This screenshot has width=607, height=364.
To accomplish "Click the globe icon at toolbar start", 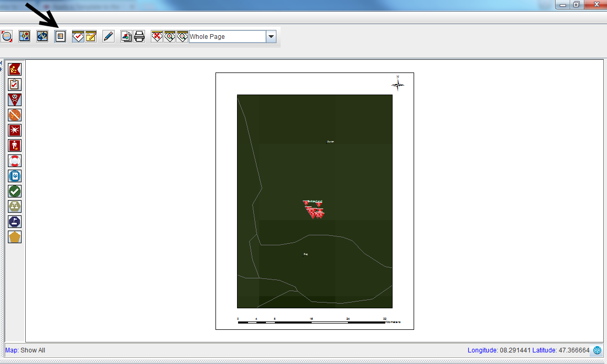I will 7,37.
